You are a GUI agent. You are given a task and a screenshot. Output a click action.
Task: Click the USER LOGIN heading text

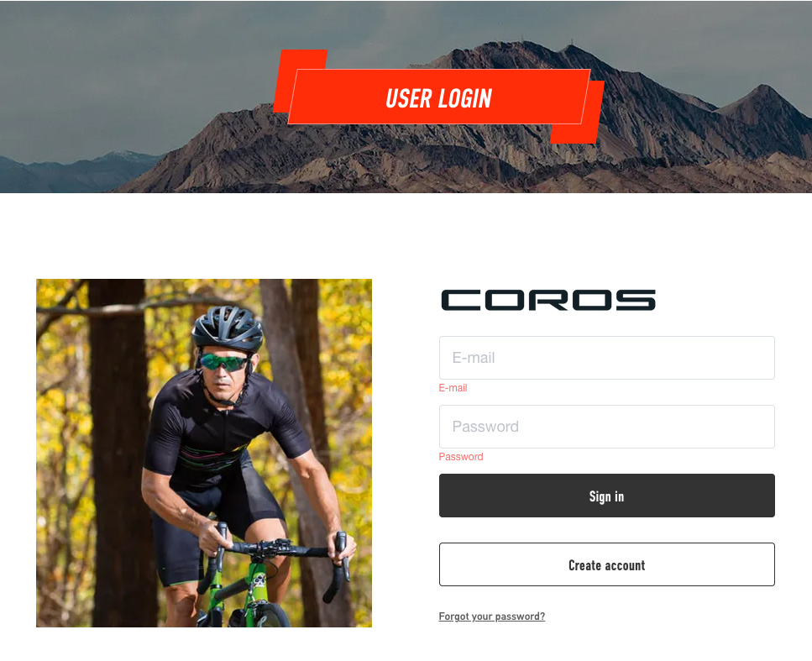click(439, 98)
